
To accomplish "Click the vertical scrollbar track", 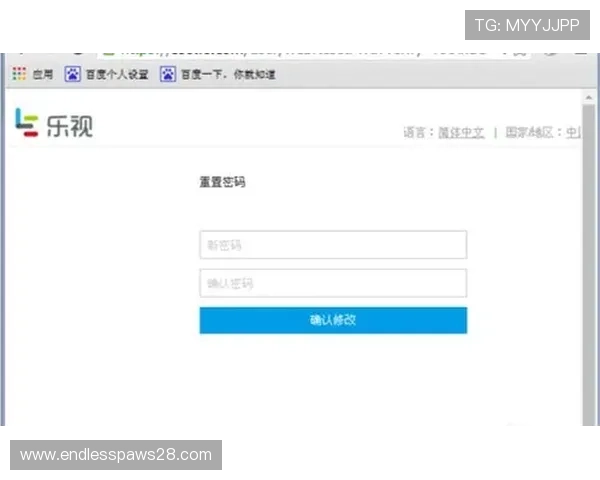I will [589, 264].
